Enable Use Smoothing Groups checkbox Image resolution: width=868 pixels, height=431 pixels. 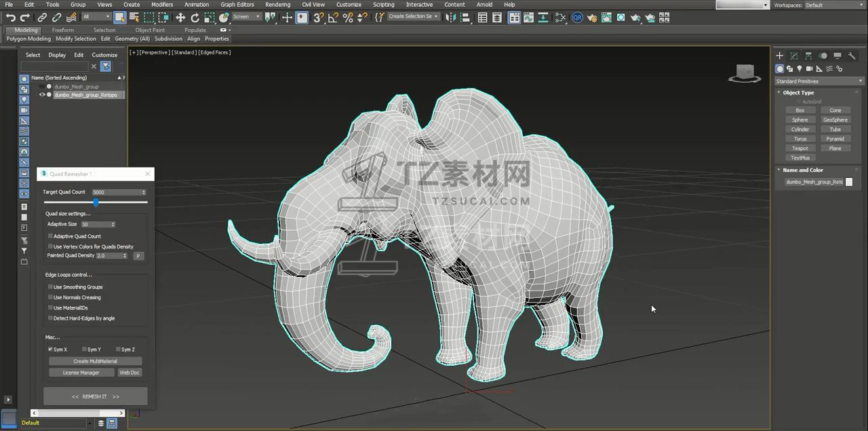point(50,287)
